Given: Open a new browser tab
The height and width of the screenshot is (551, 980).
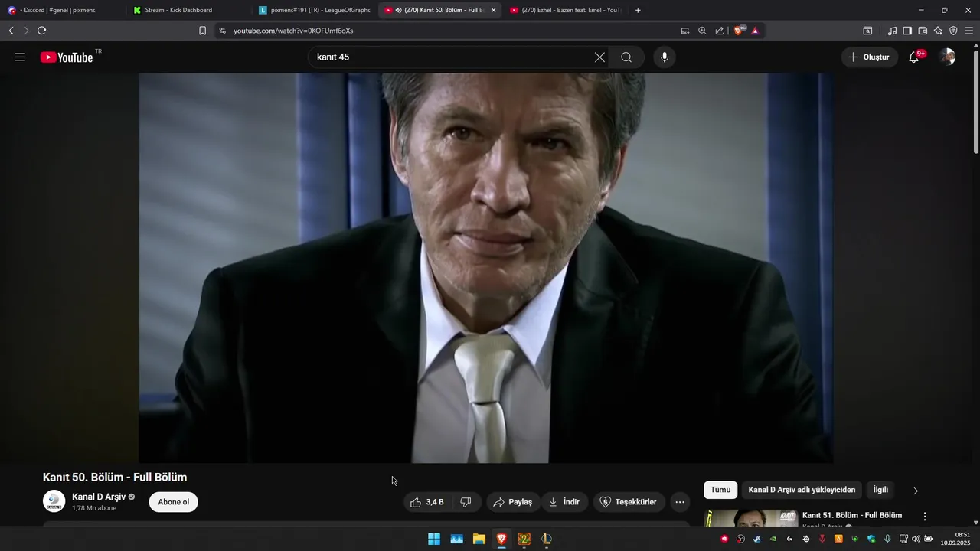Looking at the screenshot, I should 638,10.
